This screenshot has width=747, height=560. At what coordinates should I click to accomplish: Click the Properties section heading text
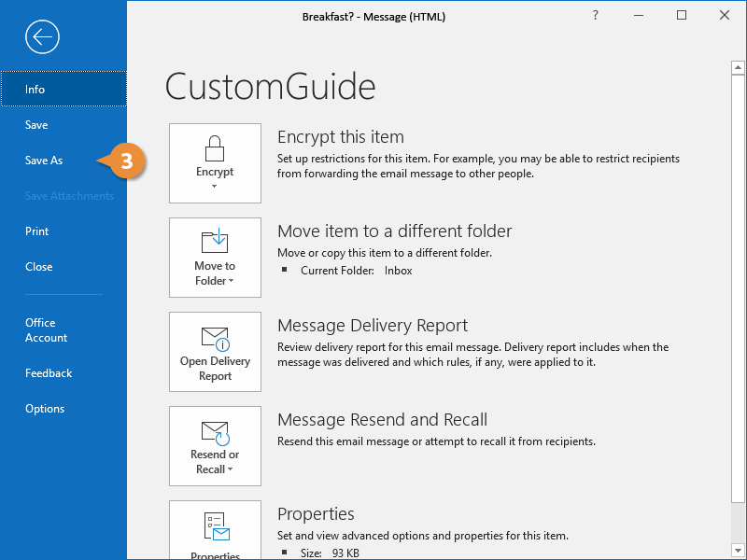(x=316, y=514)
